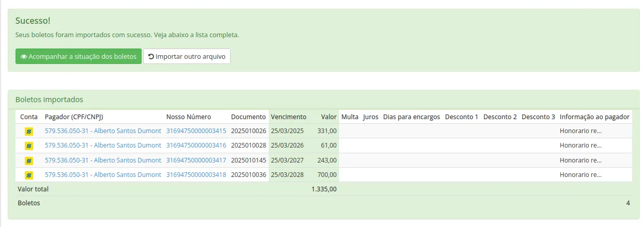This screenshot has width=644, height=227.
Task: Click the bank icon in row 31694750000003415
Action: pos(29,131)
